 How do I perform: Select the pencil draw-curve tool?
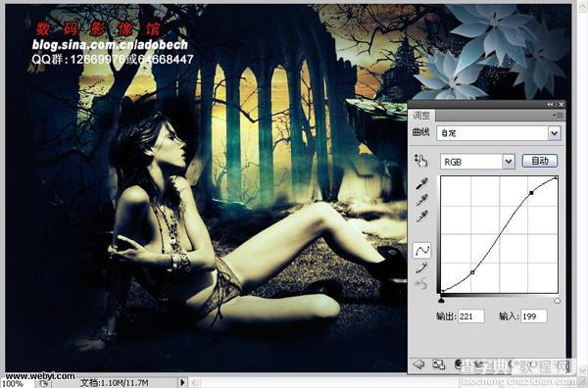421,267
